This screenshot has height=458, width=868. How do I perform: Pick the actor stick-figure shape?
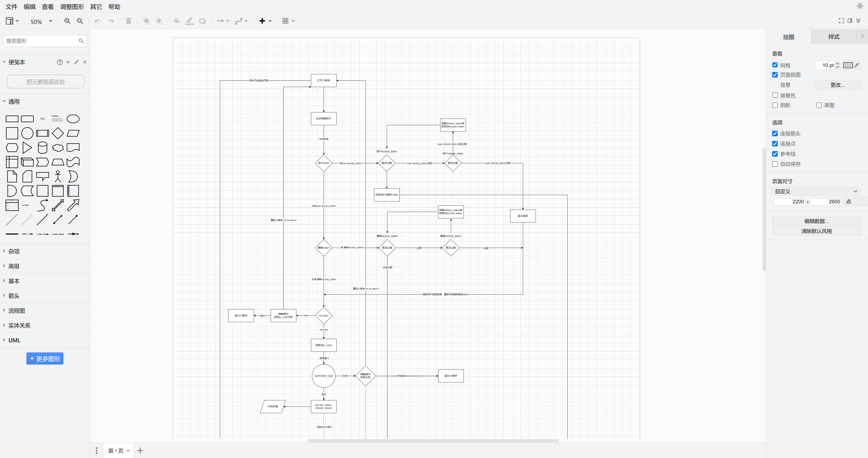(x=58, y=176)
